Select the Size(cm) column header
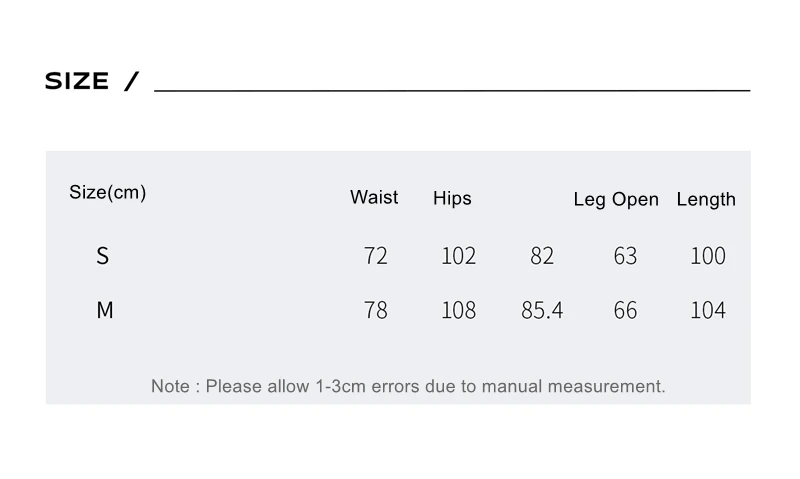The width and height of the screenshot is (800, 479). (107, 192)
